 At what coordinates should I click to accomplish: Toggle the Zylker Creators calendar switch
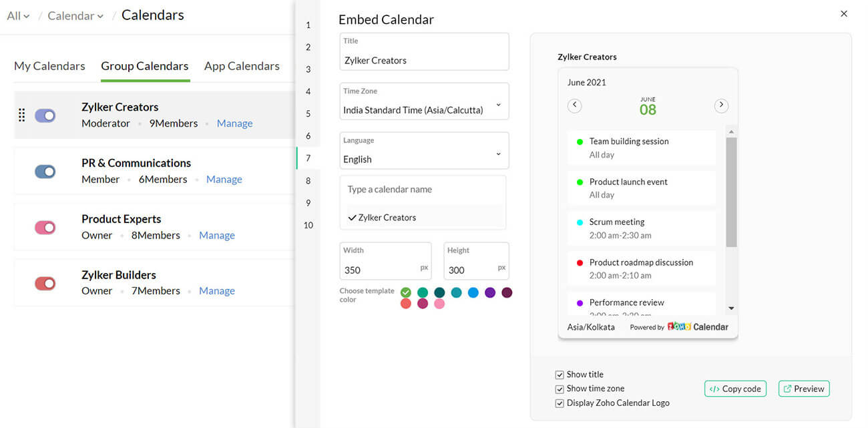(45, 116)
